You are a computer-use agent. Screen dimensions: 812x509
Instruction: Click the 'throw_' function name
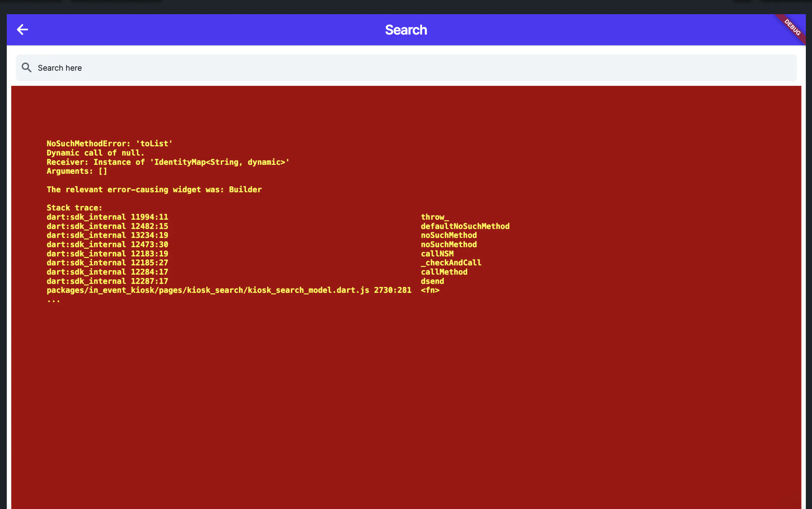(434, 217)
